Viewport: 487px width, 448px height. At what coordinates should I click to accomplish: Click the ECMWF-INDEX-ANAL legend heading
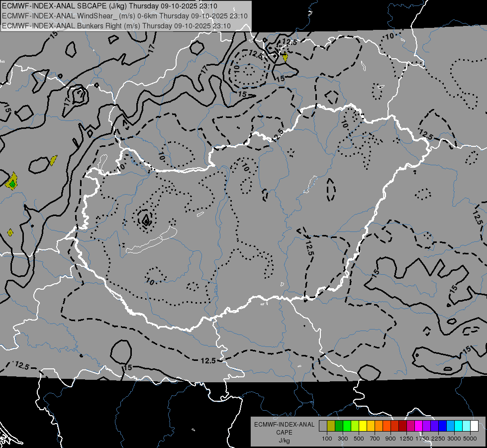284,425
